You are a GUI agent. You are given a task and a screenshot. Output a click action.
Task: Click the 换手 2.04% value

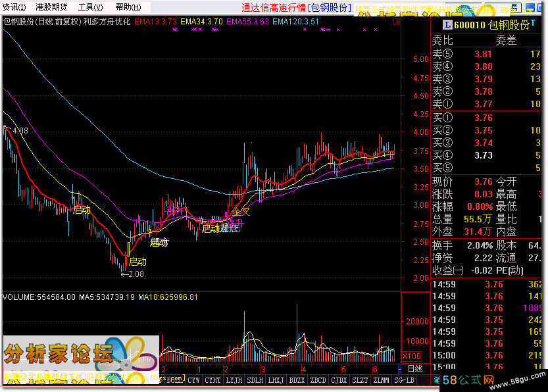pos(480,245)
